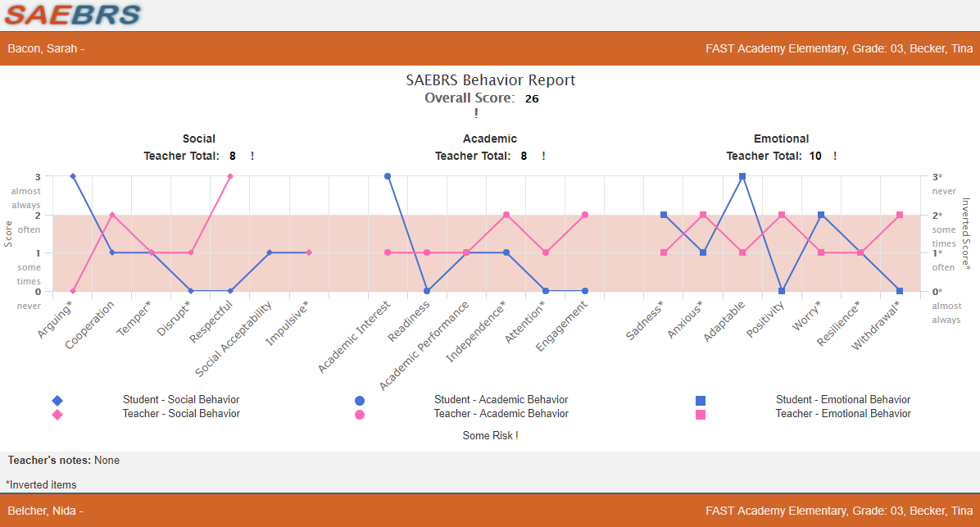
Task: Select the teacher's Independence data point at 2
Action: point(506,215)
